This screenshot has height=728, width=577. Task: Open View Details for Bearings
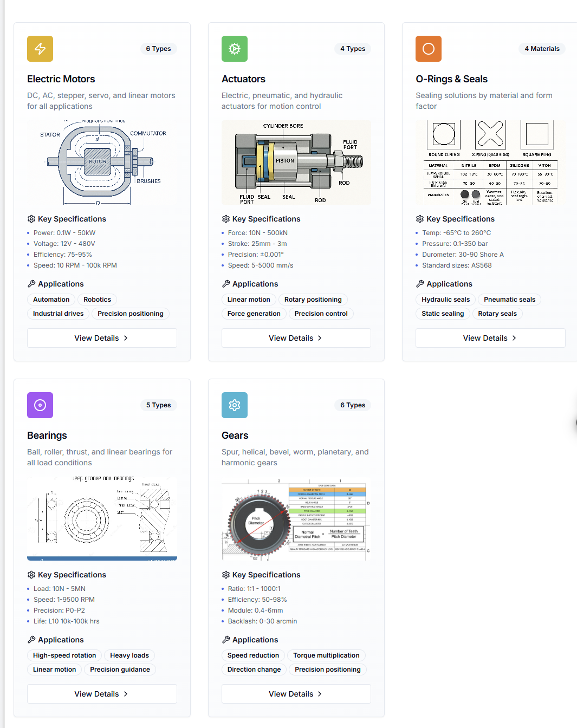tap(101, 693)
